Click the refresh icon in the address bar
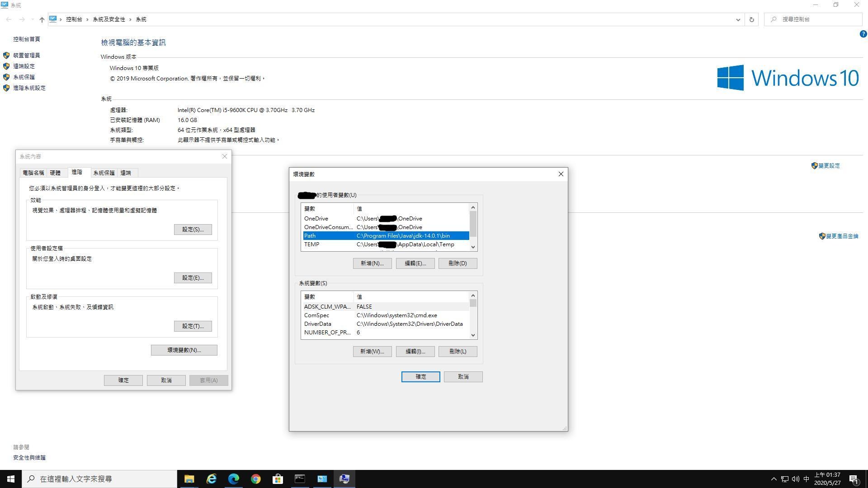This screenshot has height=488, width=868. (751, 19)
